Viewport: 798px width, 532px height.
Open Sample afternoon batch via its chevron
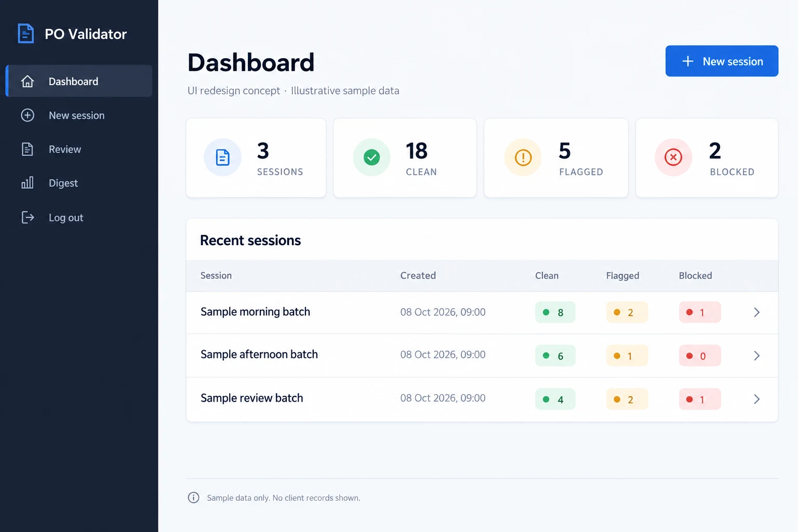(x=756, y=356)
